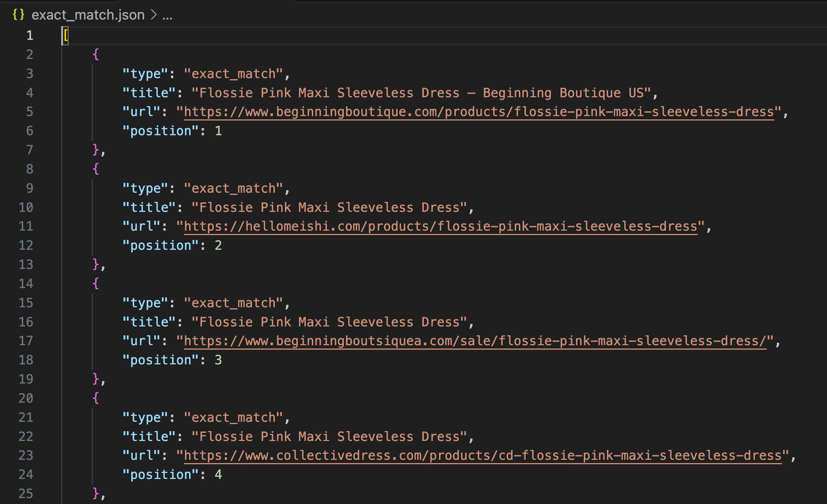Screen dimensions: 827x504
Task: Click the closing brace on line 13
Action: coord(96,265)
